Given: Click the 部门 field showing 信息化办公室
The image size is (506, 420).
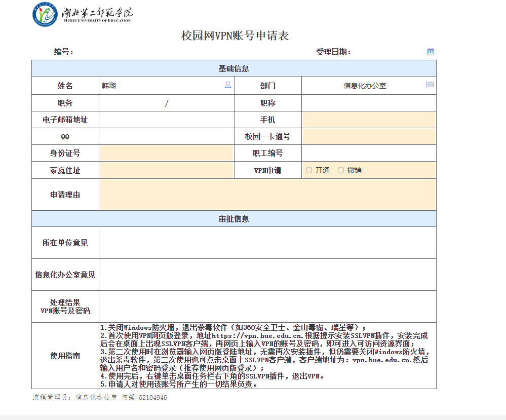Looking at the screenshot, I should (364, 86).
